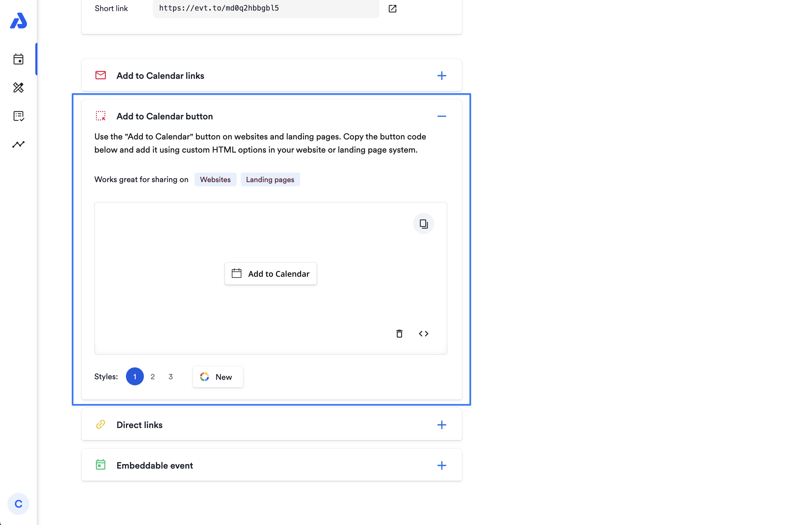Expand the Direct links section

pos(441,425)
